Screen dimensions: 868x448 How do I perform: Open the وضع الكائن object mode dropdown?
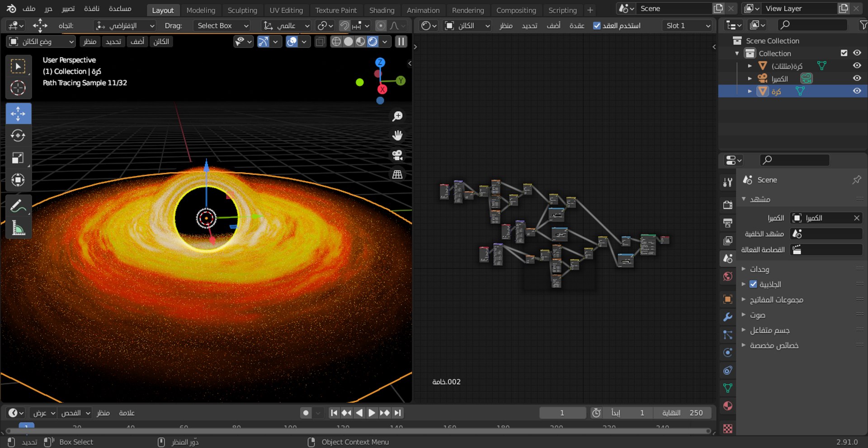(x=41, y=42)
